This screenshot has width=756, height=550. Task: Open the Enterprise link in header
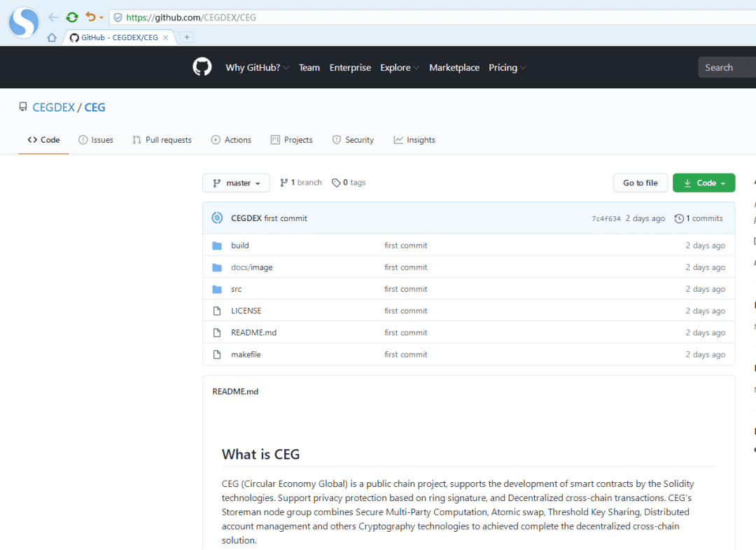pyautogui.click(x=350, y=67)
